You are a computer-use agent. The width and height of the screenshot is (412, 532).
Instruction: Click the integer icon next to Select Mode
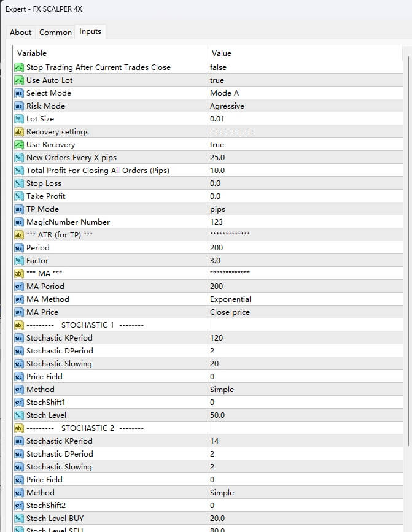click(x=18, y=93)
